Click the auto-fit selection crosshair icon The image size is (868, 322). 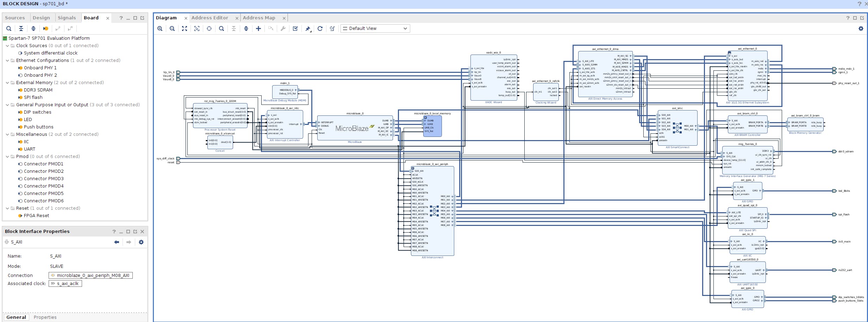(209, 29)
